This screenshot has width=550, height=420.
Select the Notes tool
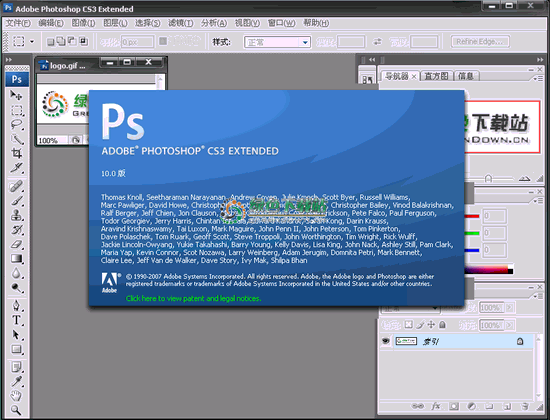click(16, 367)
